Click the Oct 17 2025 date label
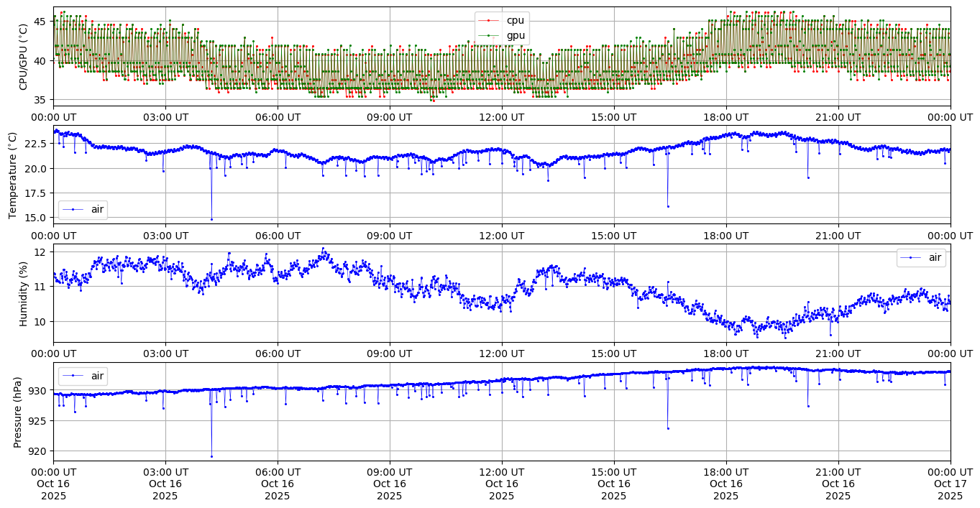The width and height of the screenshot is (980, 508). click(x=950, y=484)
